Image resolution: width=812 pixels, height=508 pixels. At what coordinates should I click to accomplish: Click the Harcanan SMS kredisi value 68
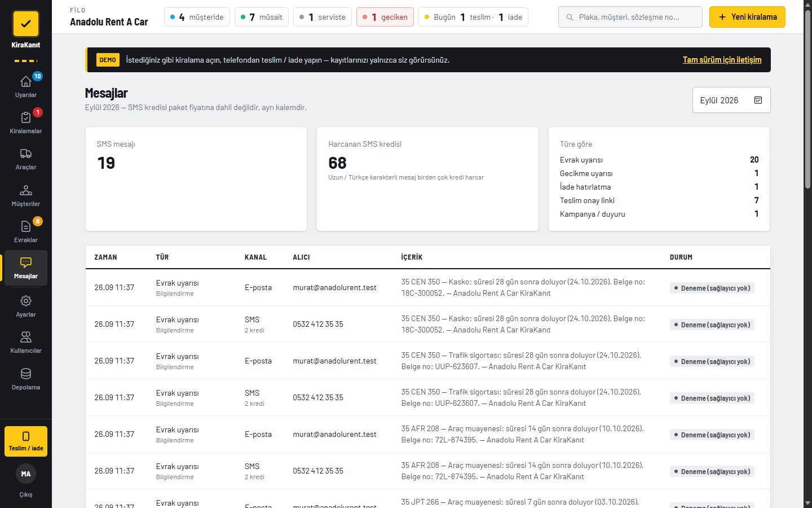337,163
